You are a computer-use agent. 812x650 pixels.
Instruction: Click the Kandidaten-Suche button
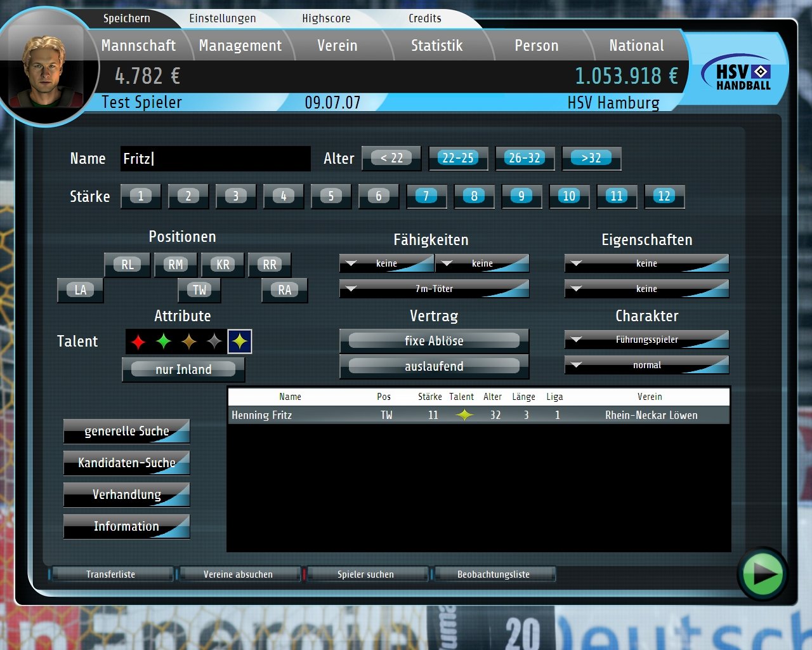[x=126, y=463]
